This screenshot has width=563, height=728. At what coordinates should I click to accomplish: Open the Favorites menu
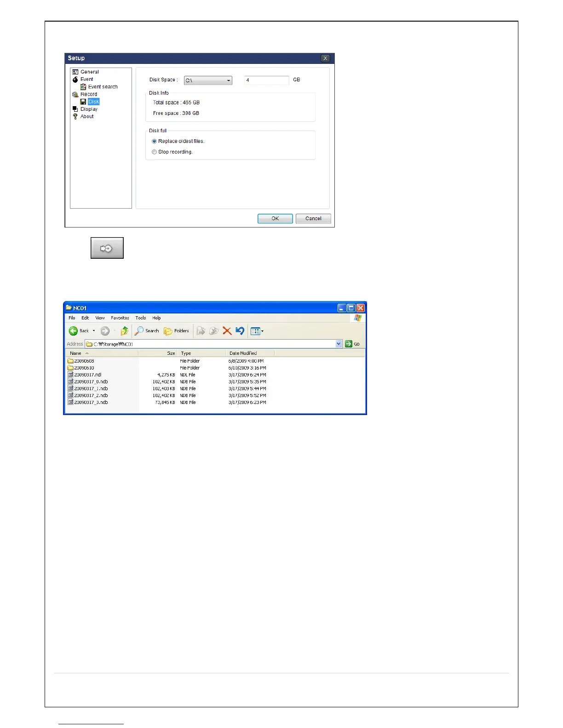click(120, 318)
